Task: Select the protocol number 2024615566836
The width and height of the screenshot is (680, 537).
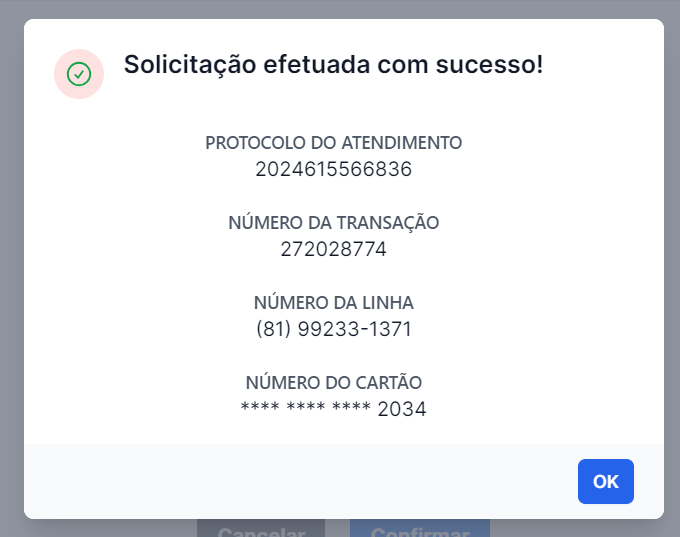Action: (333, 169)
